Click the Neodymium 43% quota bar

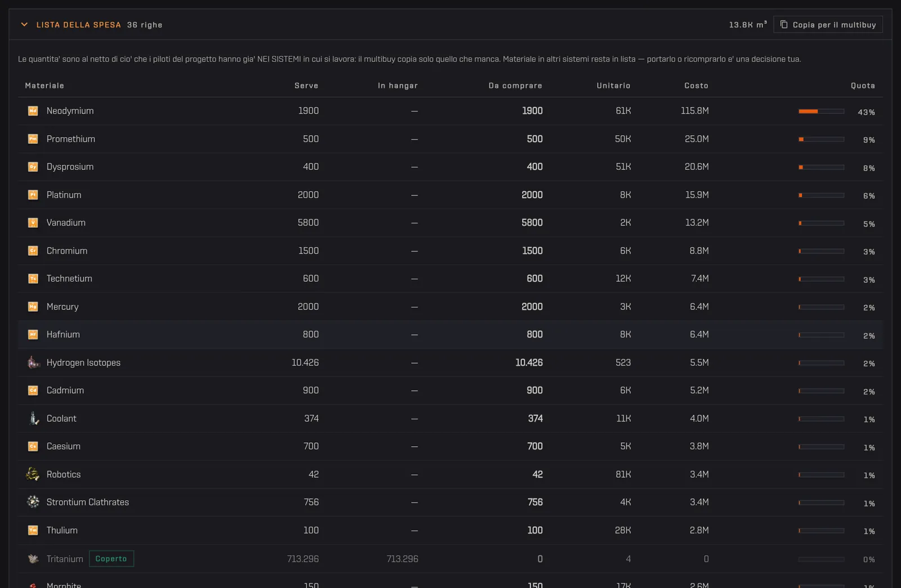tap(821, 111)
